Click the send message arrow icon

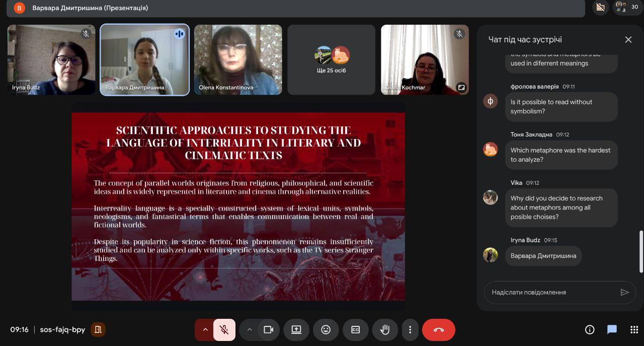tap(624, 292)
